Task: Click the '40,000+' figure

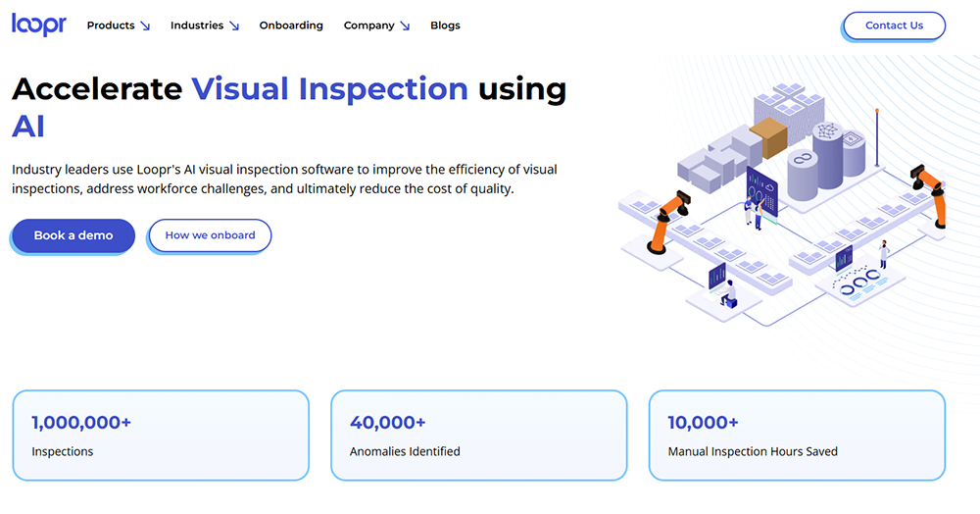Action: pyautogui.click(x=387, y=423)
